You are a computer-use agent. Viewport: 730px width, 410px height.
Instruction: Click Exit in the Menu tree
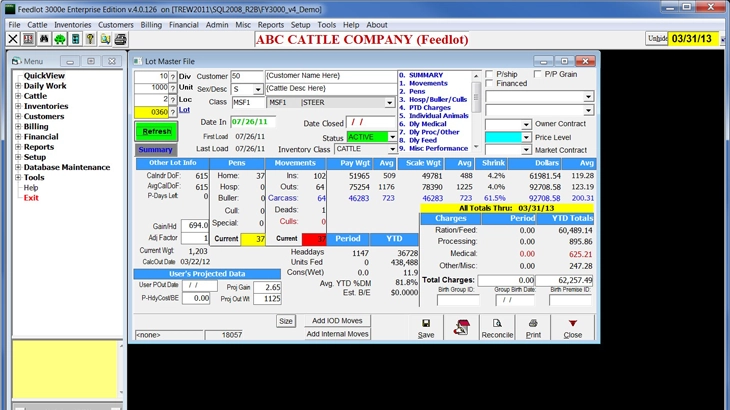[x=31, y=198]
